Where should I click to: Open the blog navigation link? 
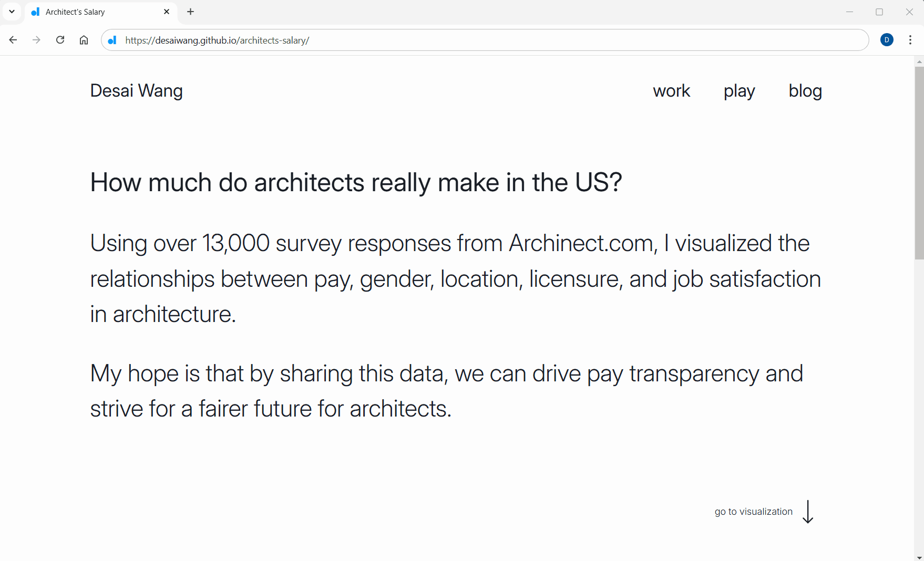(x=805, y=91)
